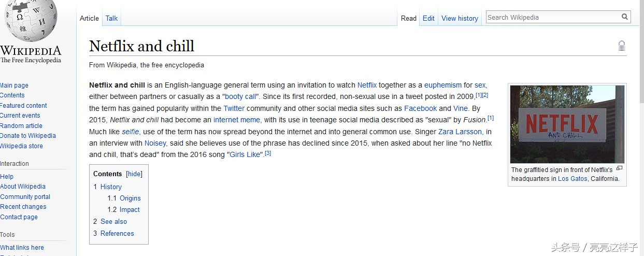644x256 pixels.
Task: Switch to the Edit tab
Action: point(428,18)
